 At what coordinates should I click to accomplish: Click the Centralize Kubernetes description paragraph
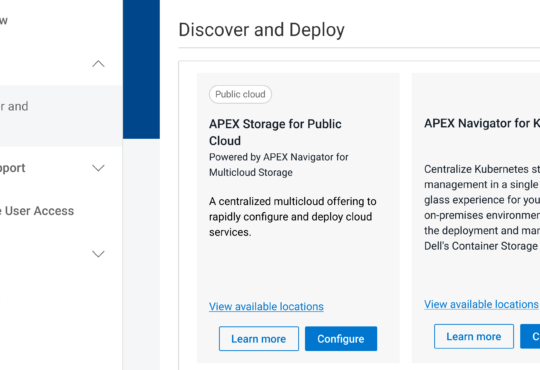pos(482,207)
